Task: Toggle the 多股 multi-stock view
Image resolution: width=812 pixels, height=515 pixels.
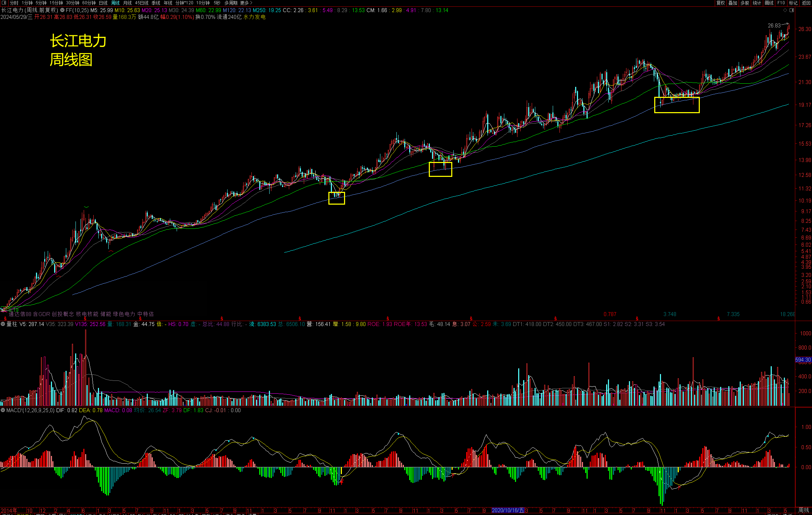Action: pyautogui.click(x=745, y=3)
